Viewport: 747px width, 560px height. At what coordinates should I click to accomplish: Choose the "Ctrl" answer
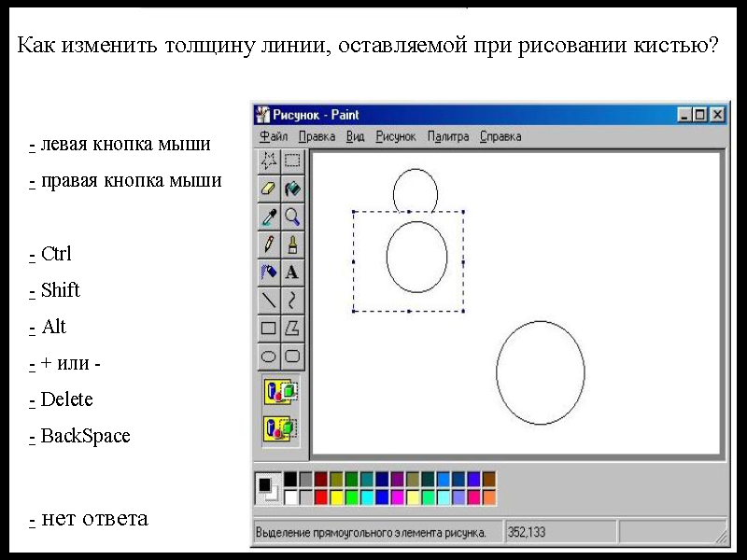50,254
